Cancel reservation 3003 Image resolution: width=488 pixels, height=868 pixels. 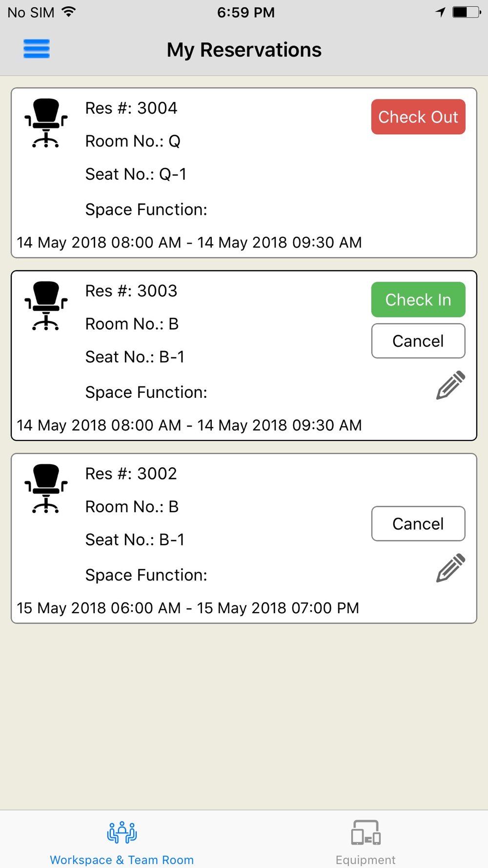(418, 341)
